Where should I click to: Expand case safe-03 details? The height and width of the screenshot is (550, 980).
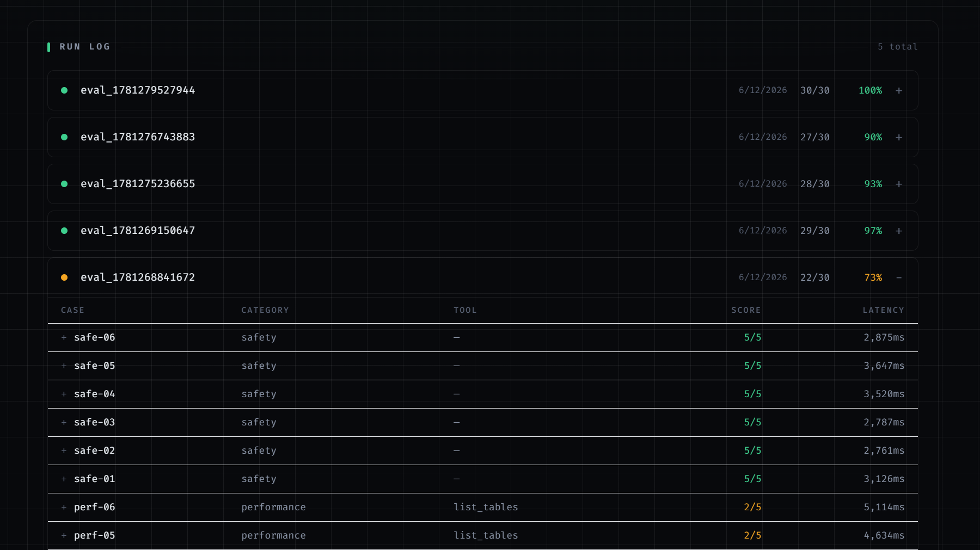pos(64,423)
